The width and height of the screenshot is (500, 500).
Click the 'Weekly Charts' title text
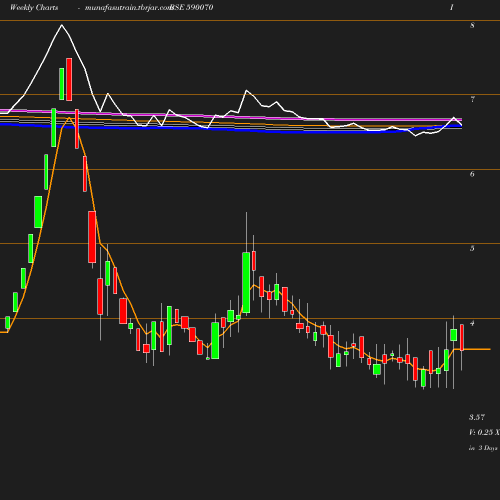point(34,7)
